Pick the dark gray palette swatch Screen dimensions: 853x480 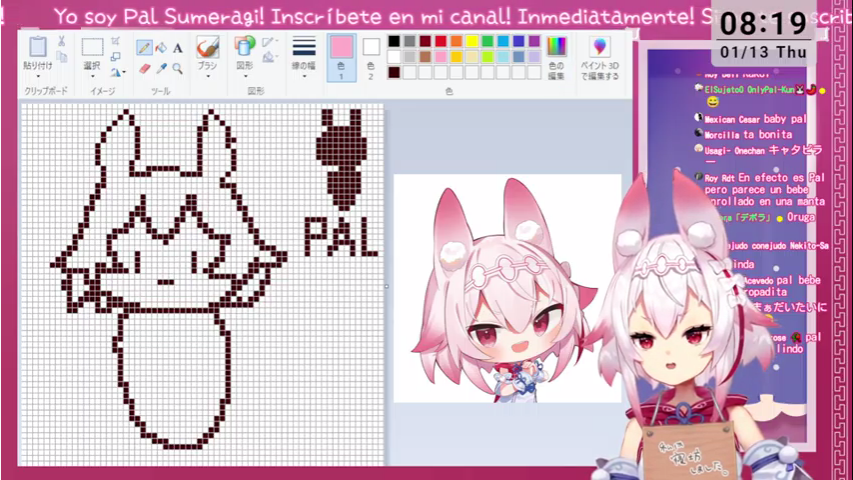click(x=410, y=41)
